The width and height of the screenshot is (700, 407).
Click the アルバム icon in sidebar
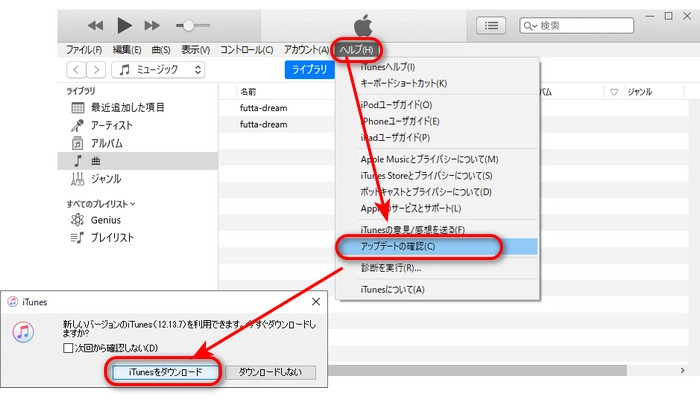pos(77,143)
